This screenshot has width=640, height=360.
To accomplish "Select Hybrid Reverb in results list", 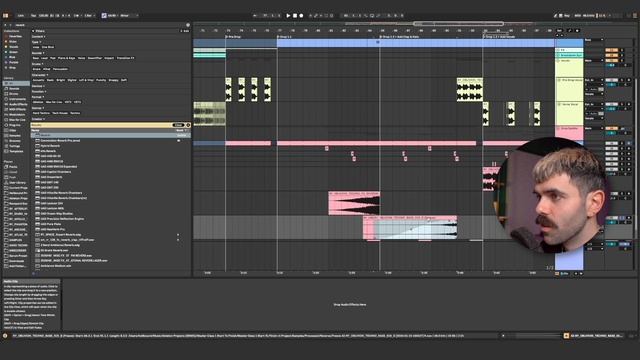I will tap(50, 146).
